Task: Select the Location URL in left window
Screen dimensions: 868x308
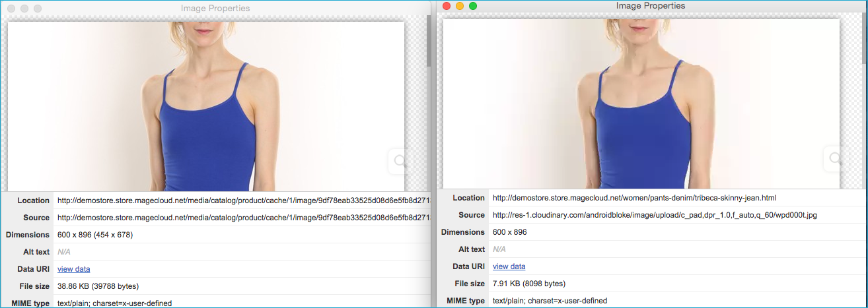Action: coord(244,200)
